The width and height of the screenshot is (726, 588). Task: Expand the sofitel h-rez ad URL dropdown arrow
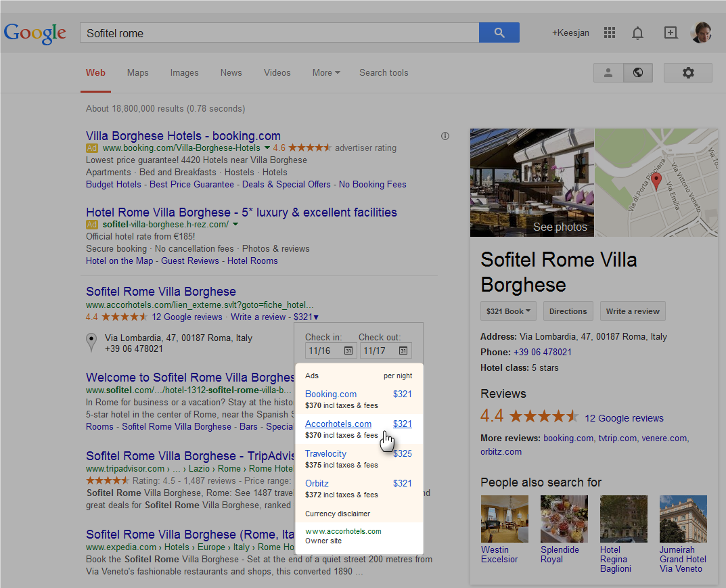(235, 225)
